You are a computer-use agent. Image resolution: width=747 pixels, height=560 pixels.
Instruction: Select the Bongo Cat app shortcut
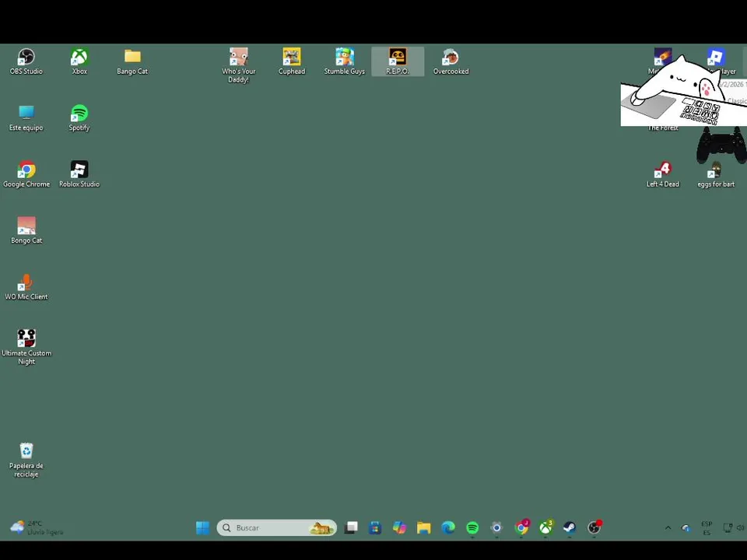[x=26, y=230]
